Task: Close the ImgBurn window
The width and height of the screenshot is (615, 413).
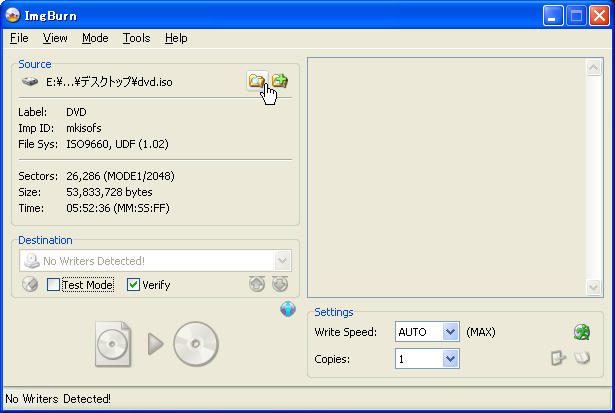Action: click(599, 16)
